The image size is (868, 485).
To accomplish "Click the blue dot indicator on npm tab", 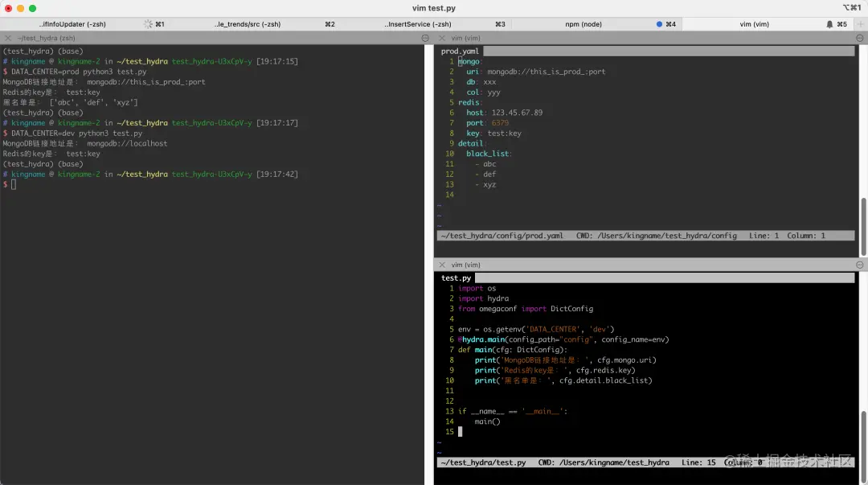I will click(659, 24).
